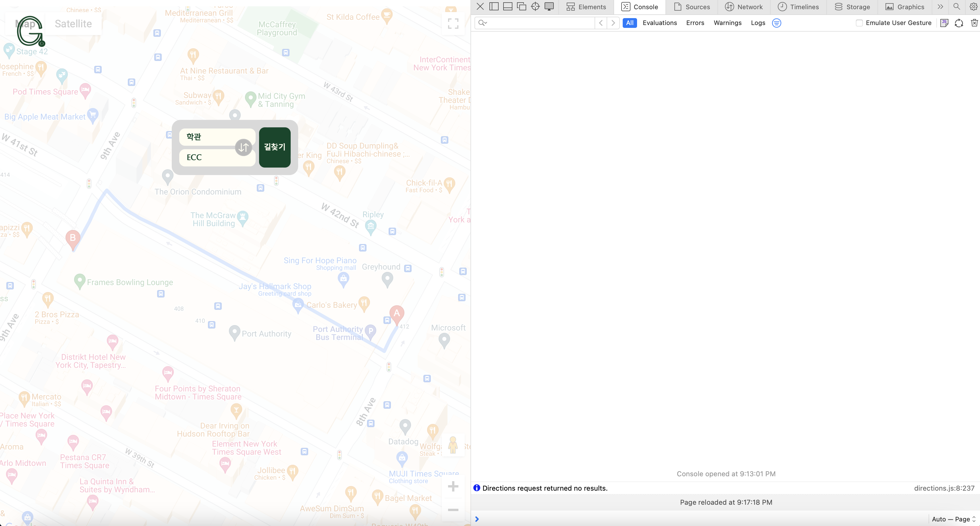Image resolution: width=980 pixels, height=526 pixels.
Task: Enter fullscreen map view
Action: click(x=453, y=24)
